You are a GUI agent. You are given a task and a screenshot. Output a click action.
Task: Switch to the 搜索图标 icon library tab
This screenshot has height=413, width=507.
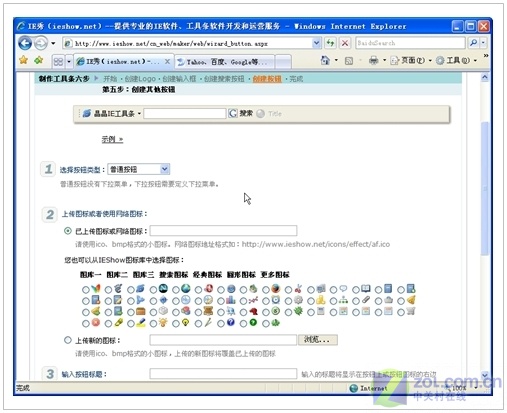[173, 275]
